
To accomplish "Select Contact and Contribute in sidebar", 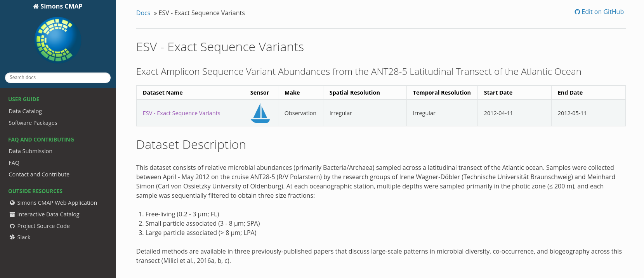I will coord(39,174).
